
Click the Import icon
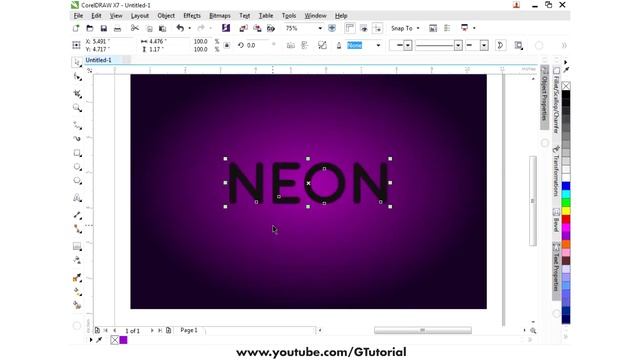click(x=243, y=28)
